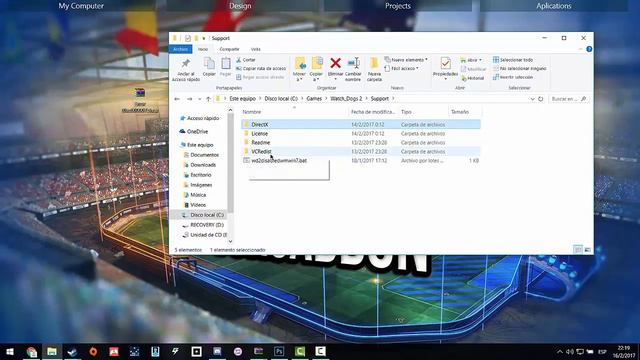The width and height of the screenshot is (640, 360).
Task: Click 'Invertir selección'
Action: pos(513,77)
